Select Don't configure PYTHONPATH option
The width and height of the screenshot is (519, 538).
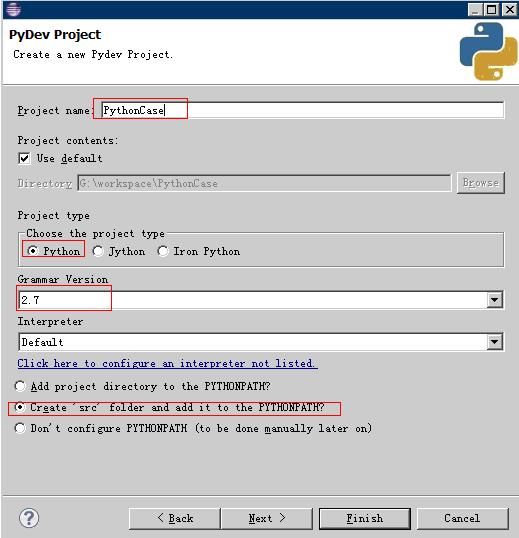tap(20, 428)
